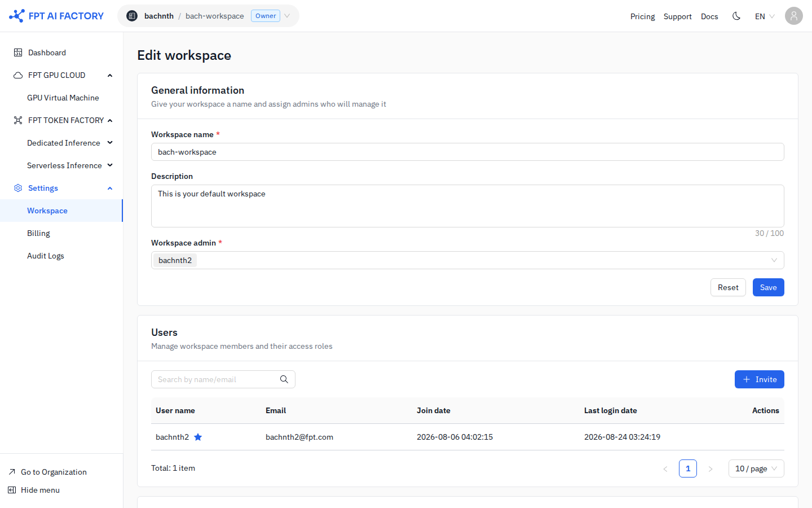Click the bachnth organization avatar icon
The width and height of the screenshot is (812, 508).
tap(132, 16)
